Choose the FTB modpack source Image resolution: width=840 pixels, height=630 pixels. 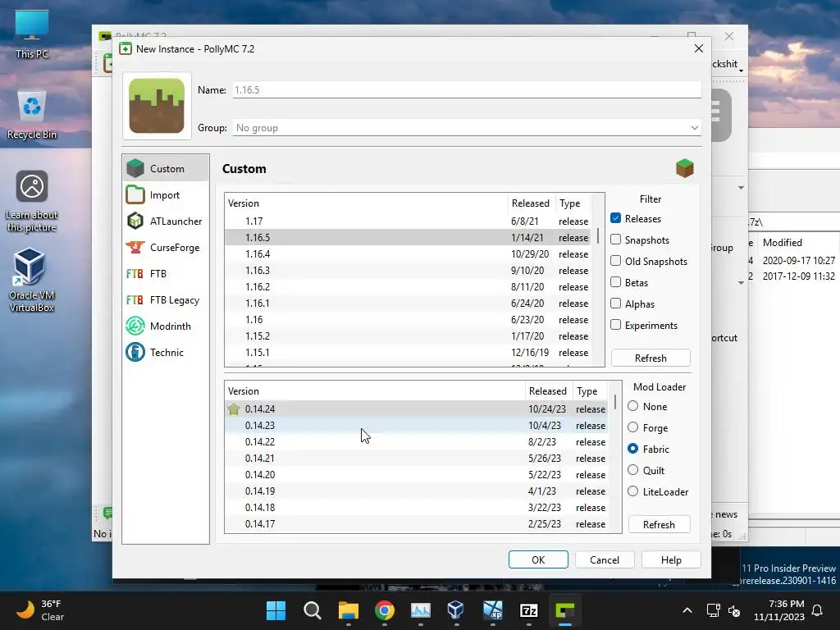point(166,273)
